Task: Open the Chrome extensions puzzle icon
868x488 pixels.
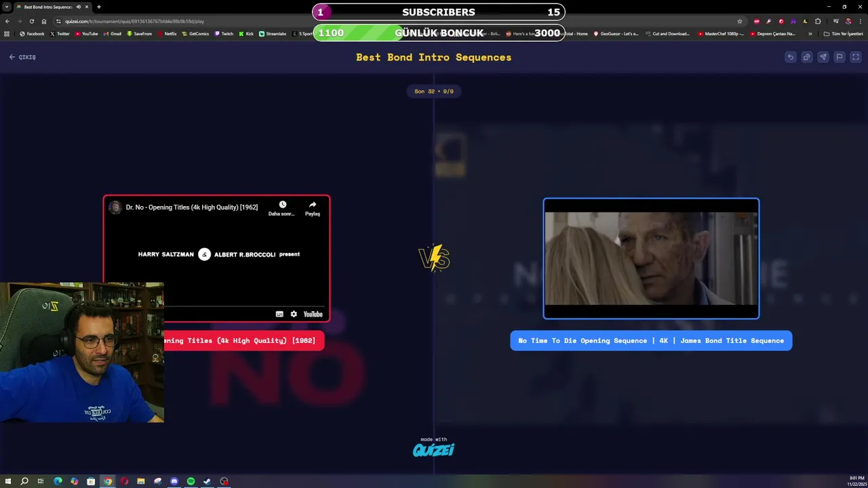Action: (818, 21)
